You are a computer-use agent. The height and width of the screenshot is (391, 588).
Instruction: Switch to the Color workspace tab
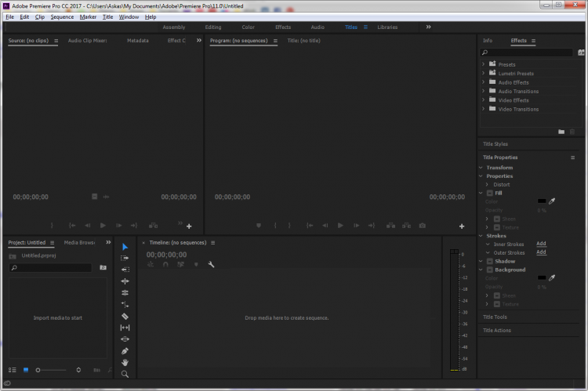click(x=248, y=27)
